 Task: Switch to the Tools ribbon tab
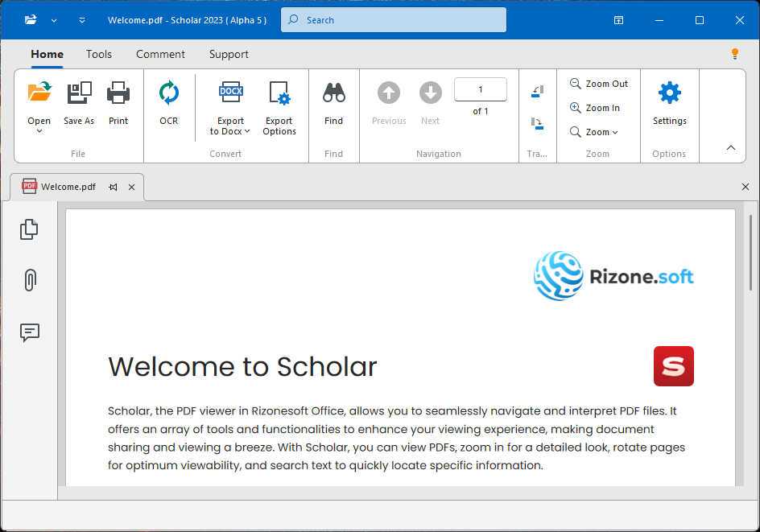coord(99,54)
